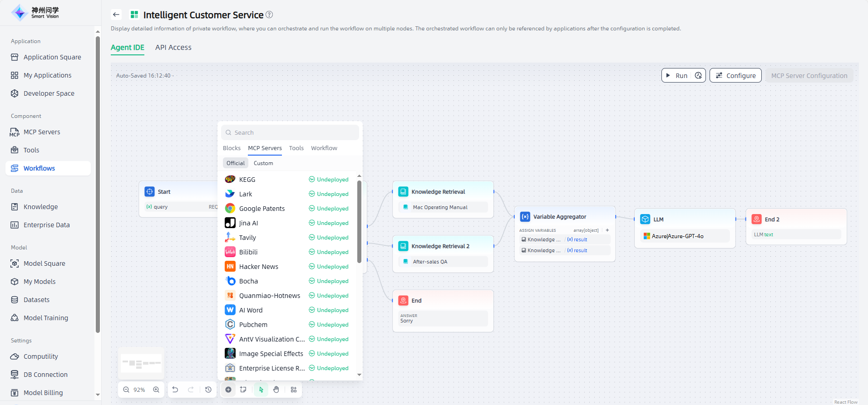
Task: Click the back arrow beside the title
Action: click(116, 15)
